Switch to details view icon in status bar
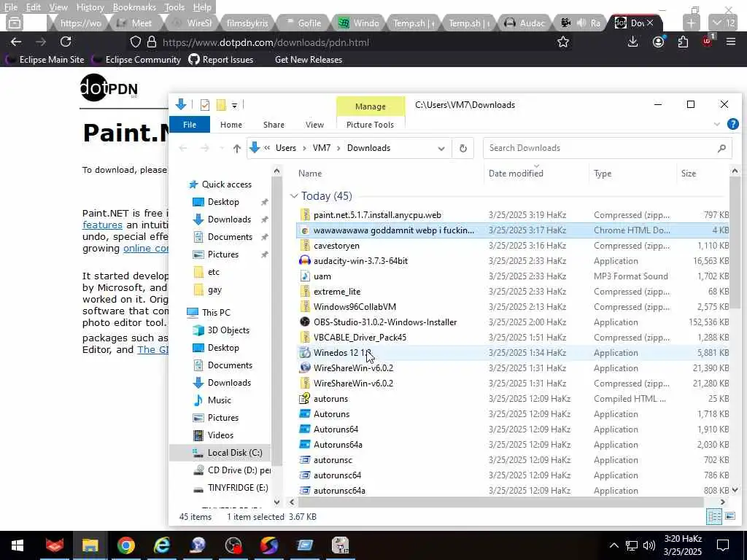747x560 pixels. tap(713, 517)
